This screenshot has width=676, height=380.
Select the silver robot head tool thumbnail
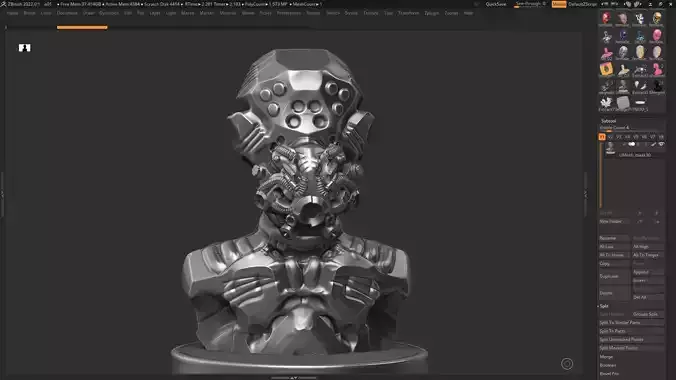click(x=623, y=52)
